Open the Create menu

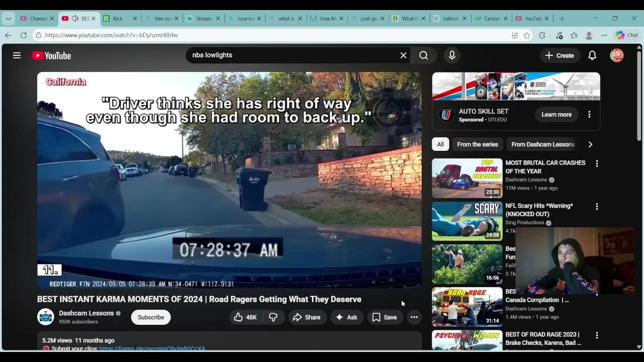pyautogui.click(x=559, y=55)
